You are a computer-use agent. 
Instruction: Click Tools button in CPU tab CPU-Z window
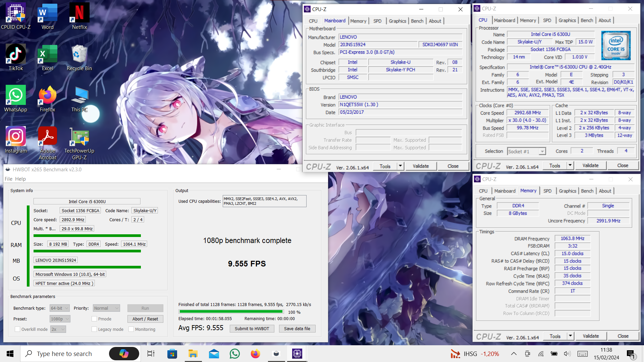click(x=555, y=165)
